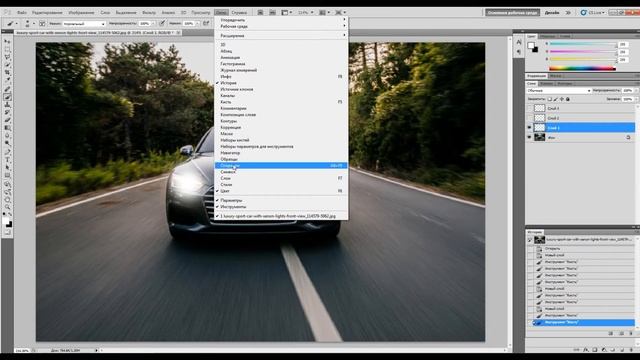The image size is (640, 360).
Task: Open the collapsed Character panel icon
Action: 519,42
